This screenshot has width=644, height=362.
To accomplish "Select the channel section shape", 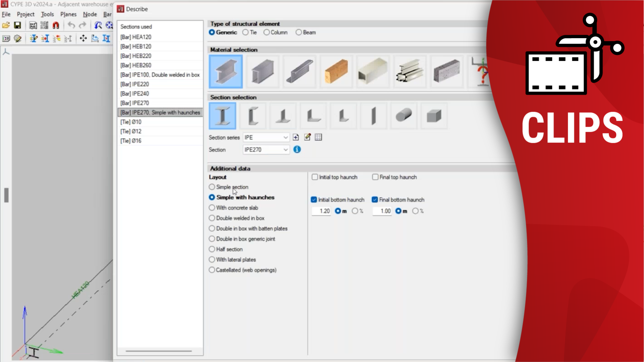I will pyautogui.click(x=253, y=116).
